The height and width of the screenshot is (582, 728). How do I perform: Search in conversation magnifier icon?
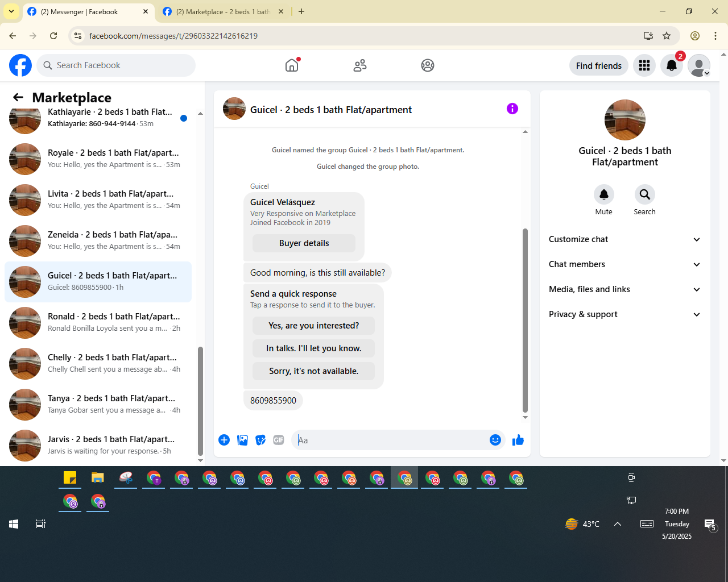pyautogui.click(x=644, y=194)
